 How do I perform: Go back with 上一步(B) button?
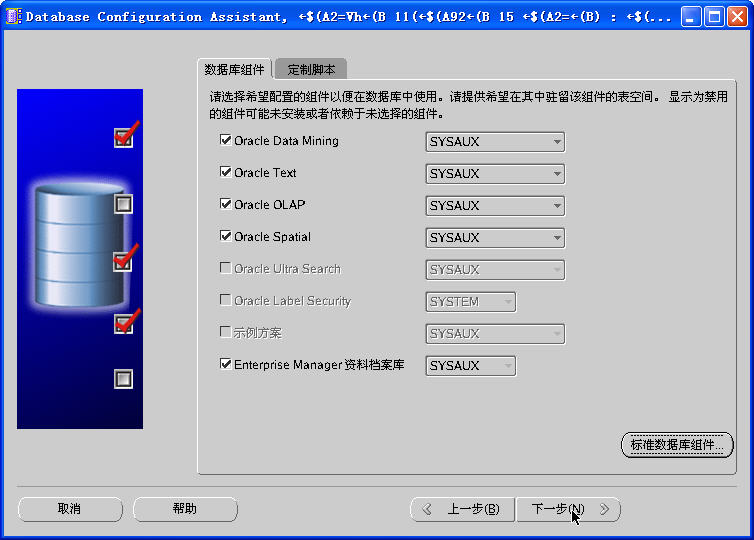click(x=462, y=509)
